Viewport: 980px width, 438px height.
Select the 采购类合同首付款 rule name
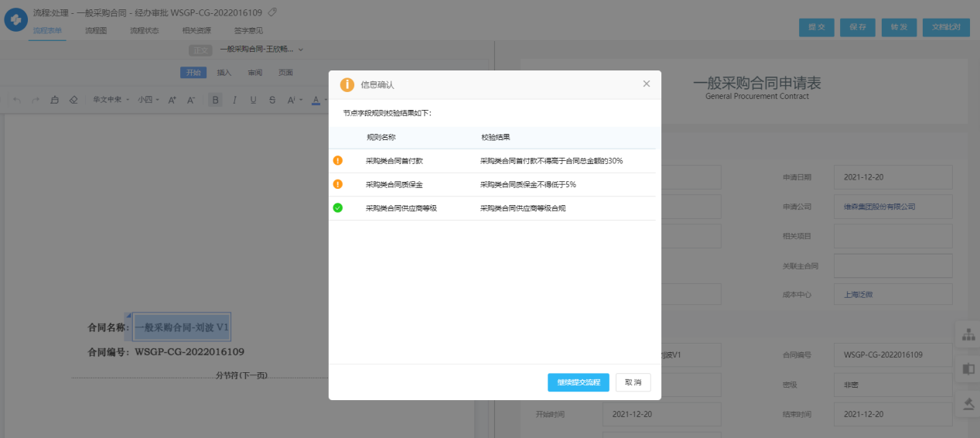tap(394, 161)
